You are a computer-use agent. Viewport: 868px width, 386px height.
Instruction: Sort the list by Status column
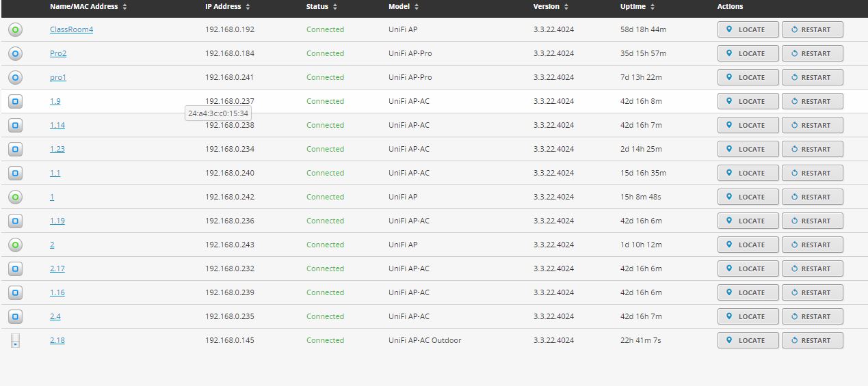pos(321,7)
